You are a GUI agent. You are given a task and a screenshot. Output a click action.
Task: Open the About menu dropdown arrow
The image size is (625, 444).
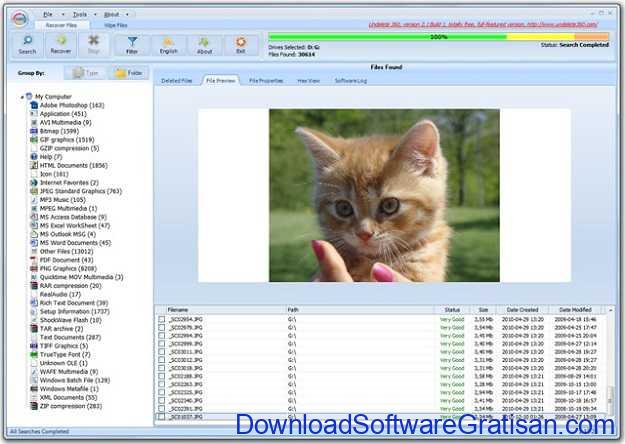click(127, 14)
